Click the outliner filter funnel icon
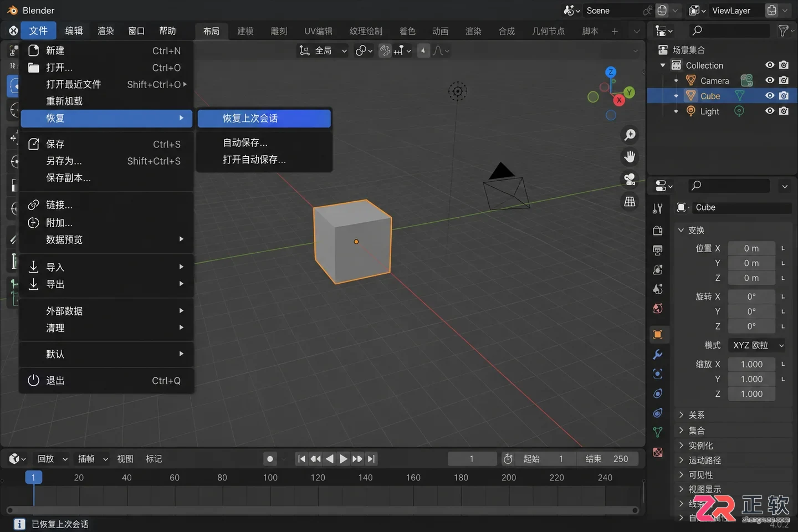 tap(783, 30)
